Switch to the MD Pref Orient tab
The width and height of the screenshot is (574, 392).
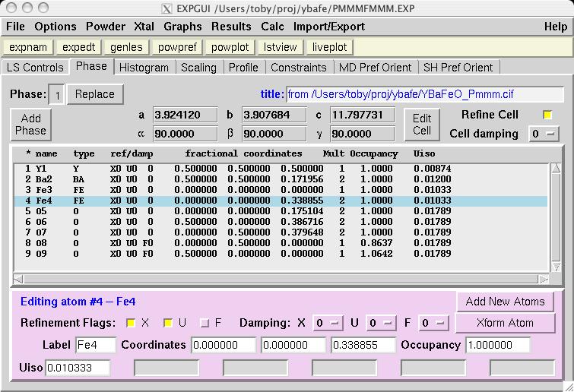[376, 68]
